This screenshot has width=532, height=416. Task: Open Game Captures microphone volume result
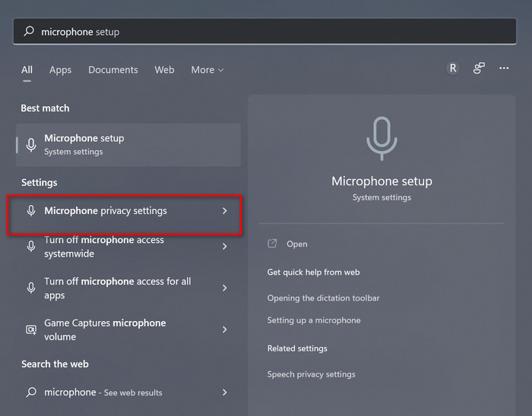(125, 329)
